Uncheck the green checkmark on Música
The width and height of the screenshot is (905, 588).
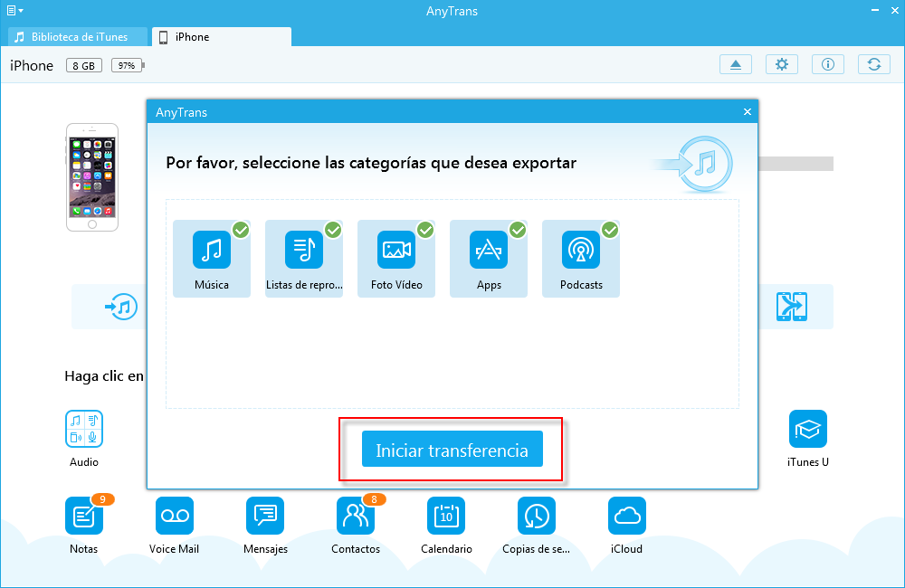tap(241, 231)
